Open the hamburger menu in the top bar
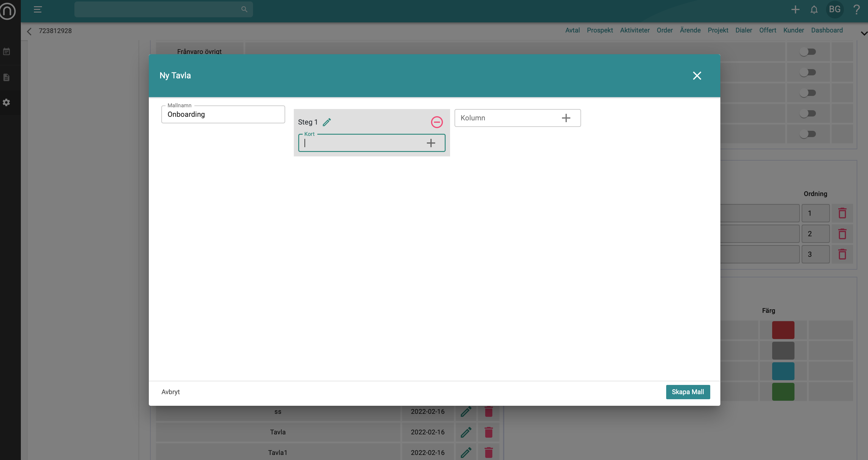 (x=38, y=10)
